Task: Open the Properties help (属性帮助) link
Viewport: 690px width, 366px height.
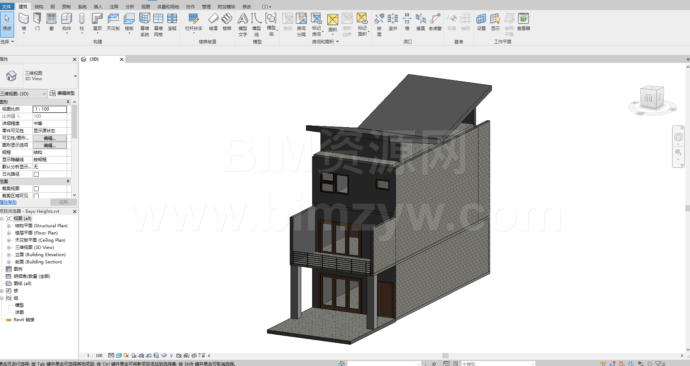Action: point(8,202)
